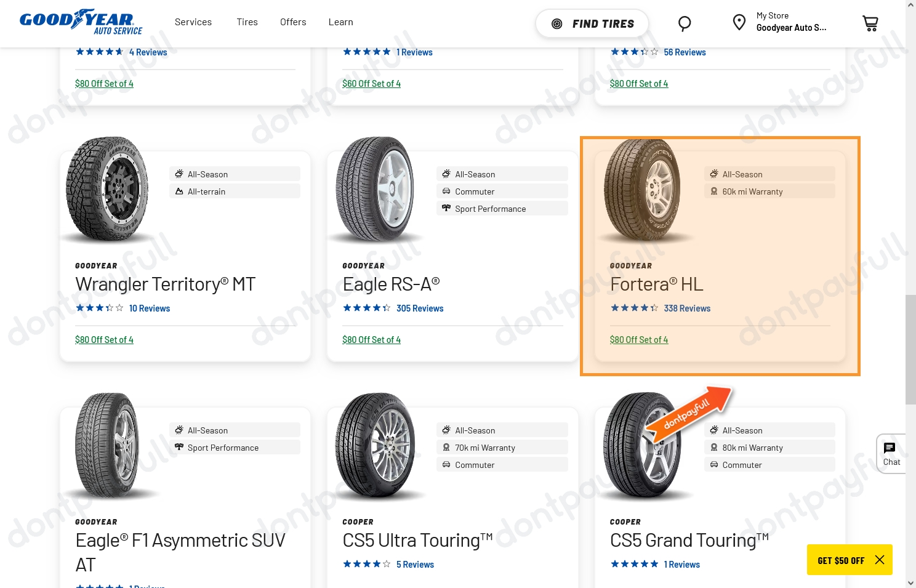The height and width of the screenshot is (588, 916).
Task: Select the 70k mi Warranty tag on CS5 Ultra Touring
Action: [485, 447]
